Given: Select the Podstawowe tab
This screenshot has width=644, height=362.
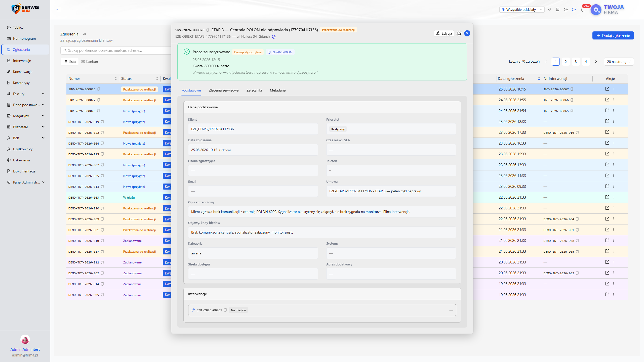Looking at the screenshot, I should (x=191, y=90).
